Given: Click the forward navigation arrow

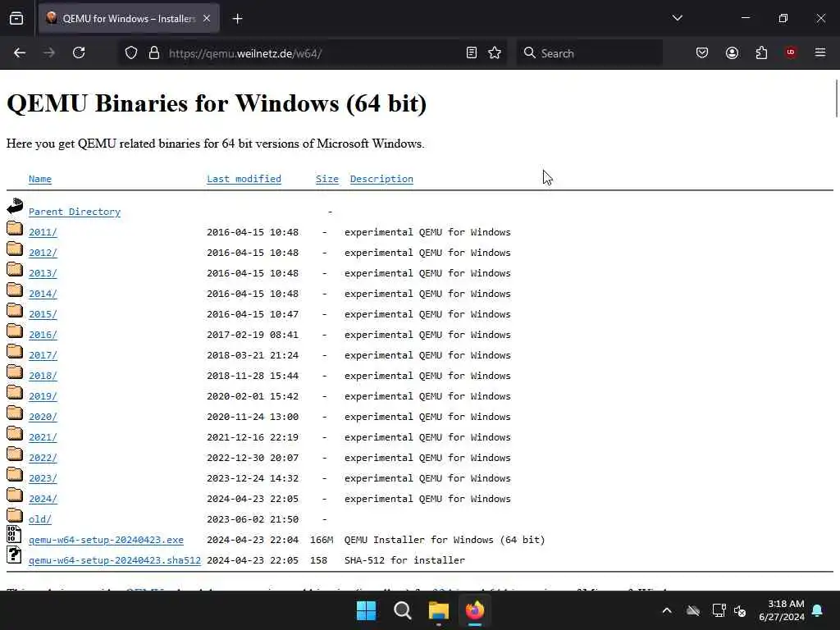Looking at the screenshot, I should coord(48,52).
